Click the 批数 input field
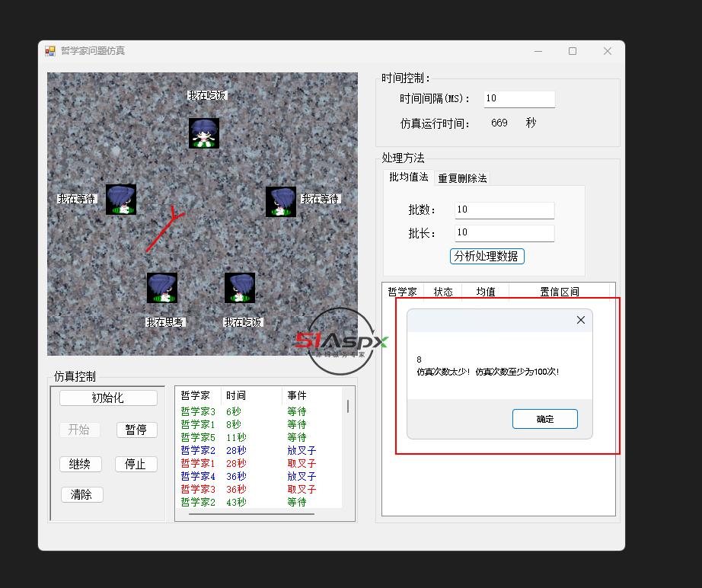The height and width of the screenshot is (588, 702). [504, 209]
